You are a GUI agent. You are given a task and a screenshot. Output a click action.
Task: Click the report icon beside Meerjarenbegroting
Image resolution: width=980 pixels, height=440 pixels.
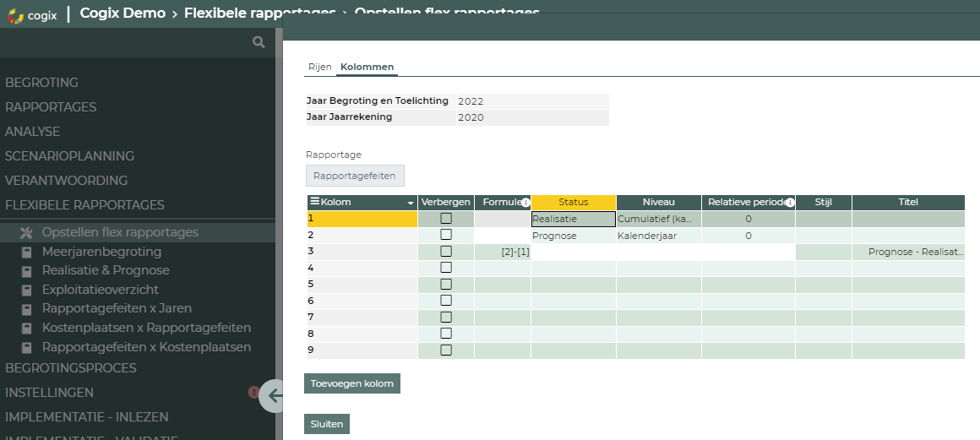[x=26, y=253]
